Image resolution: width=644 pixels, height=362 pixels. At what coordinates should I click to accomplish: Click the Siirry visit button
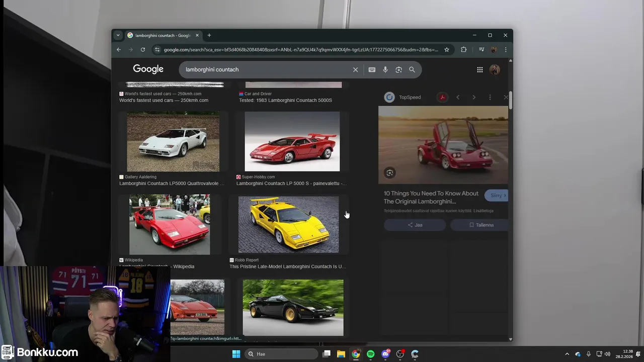pyautogui.click(x=497, y=196)
